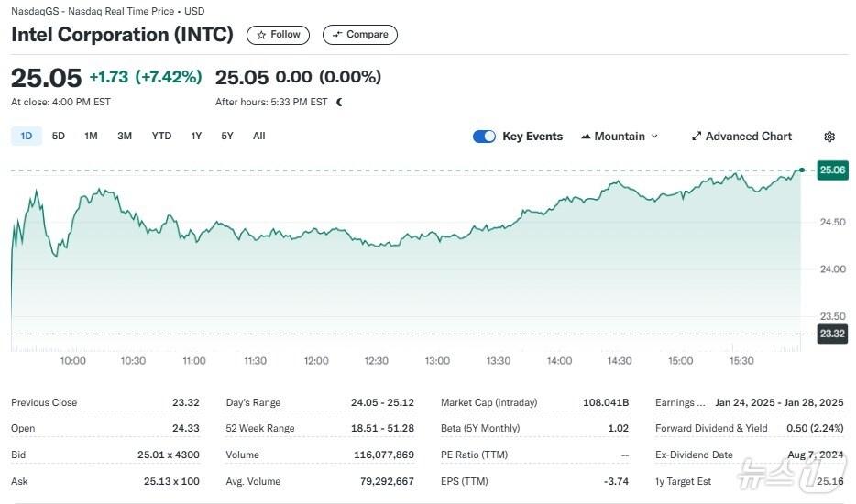Click the Advanced Chart expand arrow icon
856x504 pixels.
point(696,137)
